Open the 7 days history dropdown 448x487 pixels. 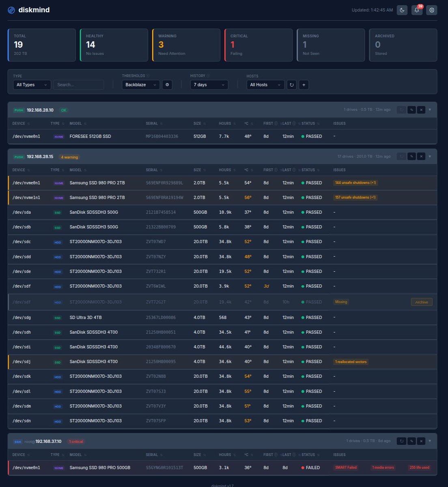pos(209,85)
